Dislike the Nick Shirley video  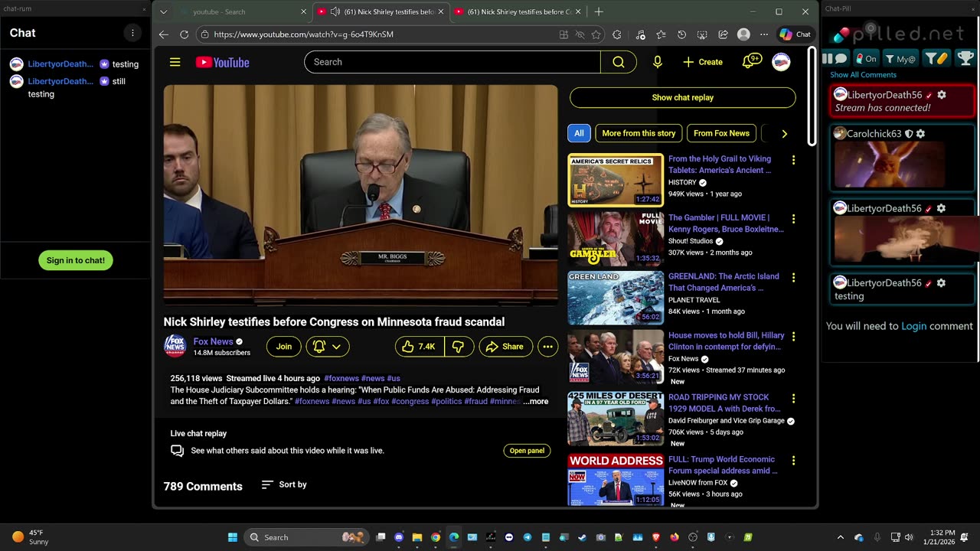coord(459,347)
